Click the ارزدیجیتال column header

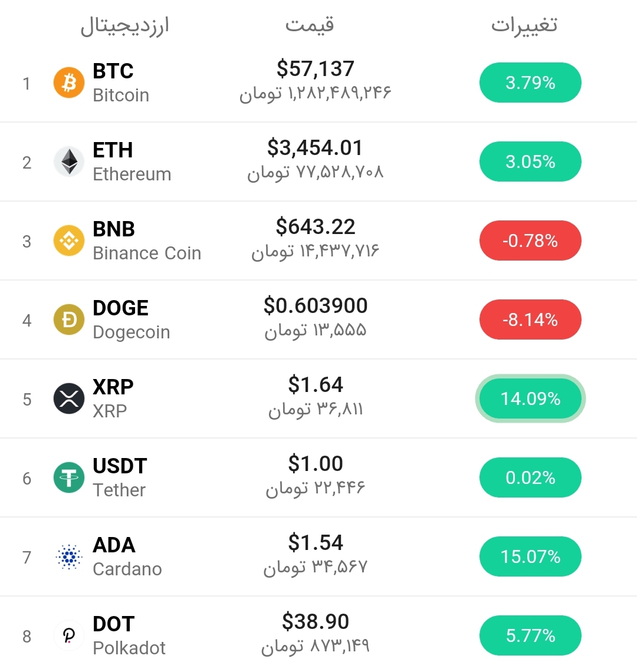click(x=124, y=27)
